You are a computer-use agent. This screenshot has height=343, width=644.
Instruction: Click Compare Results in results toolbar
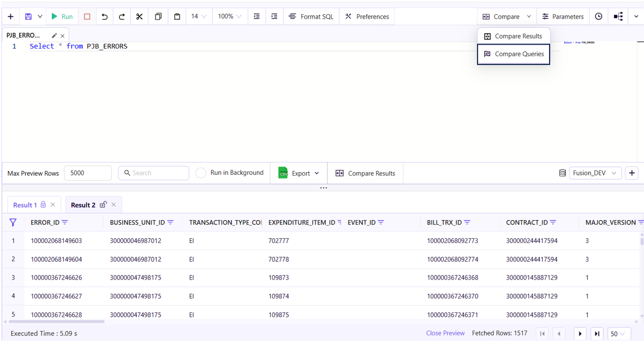point(365,173)
